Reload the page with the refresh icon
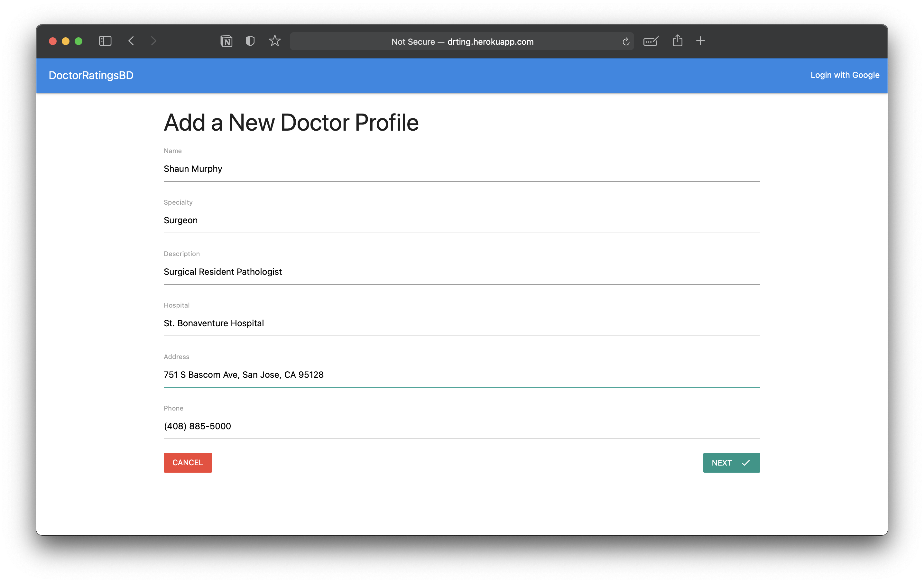 coord(626,42)
